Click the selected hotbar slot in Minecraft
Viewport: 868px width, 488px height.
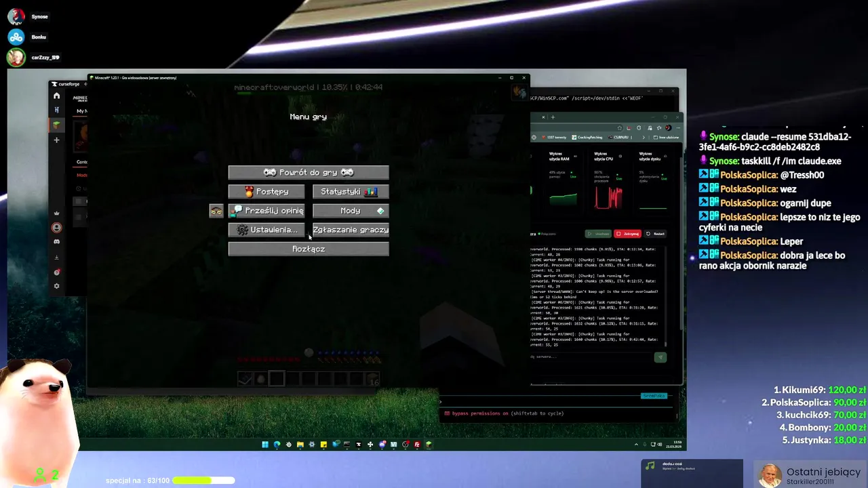pyautogui.click(x=276, y=379)
